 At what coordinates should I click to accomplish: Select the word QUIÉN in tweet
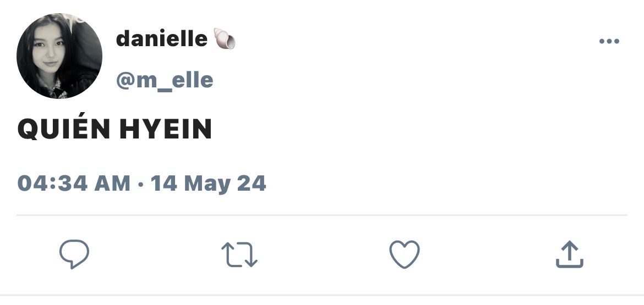[64, 128]
